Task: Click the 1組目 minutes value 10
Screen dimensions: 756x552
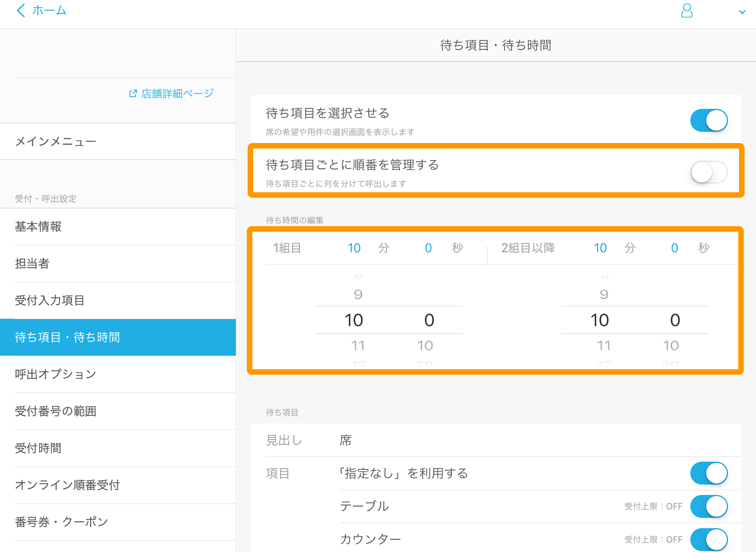Action: click(354, 248)
